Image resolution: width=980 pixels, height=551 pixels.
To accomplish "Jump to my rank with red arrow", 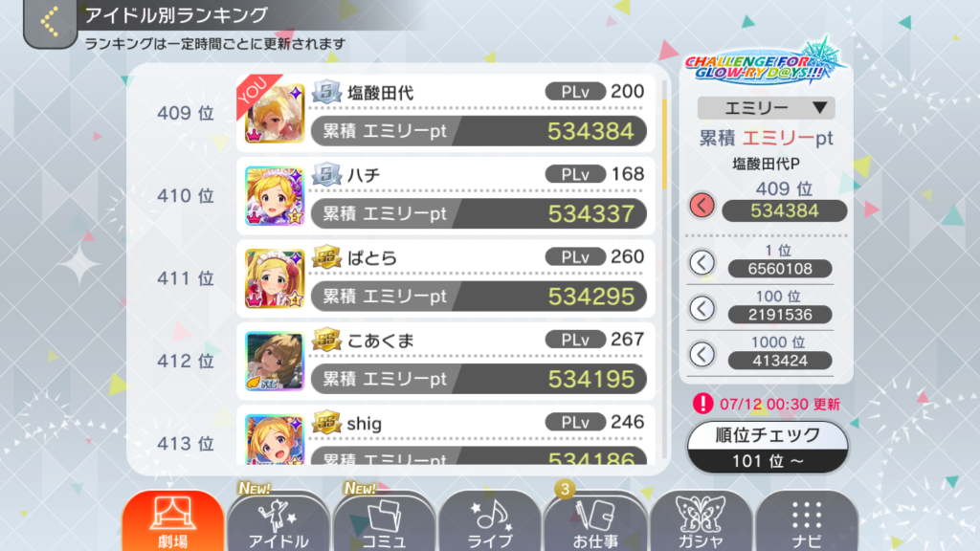I will [x=702, y=205].
